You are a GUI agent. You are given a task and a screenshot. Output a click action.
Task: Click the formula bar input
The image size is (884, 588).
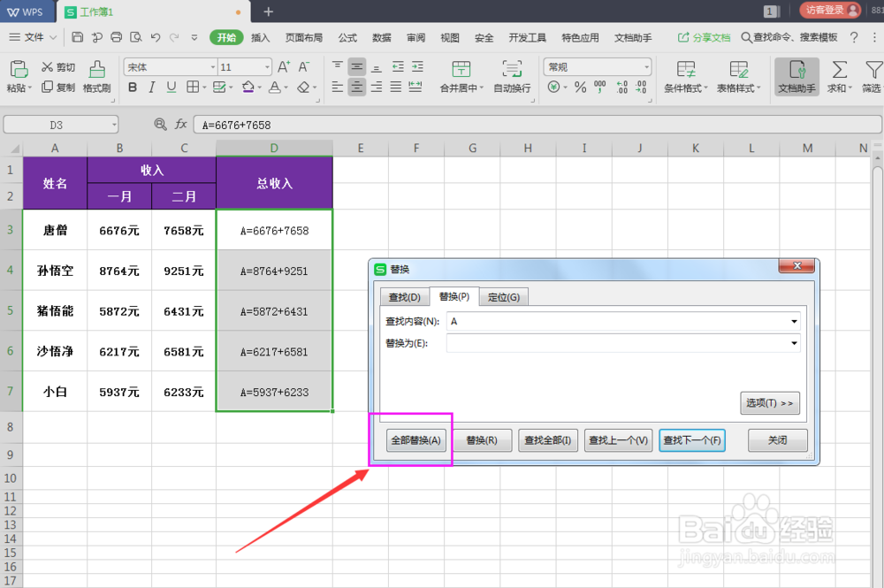coord(537,125)
